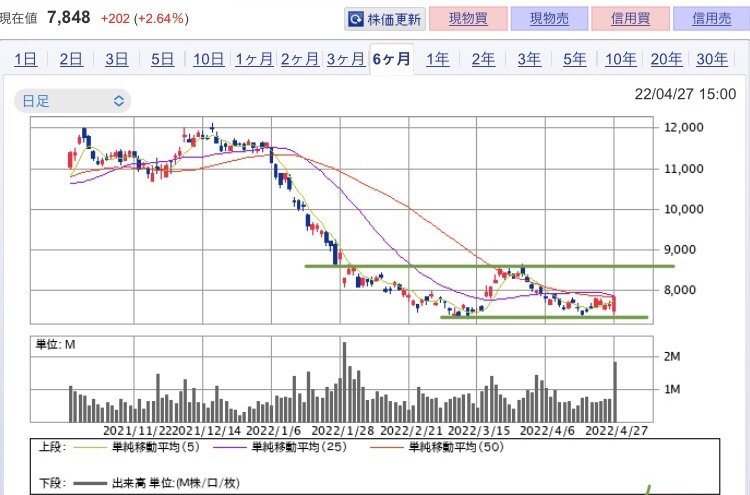This screenshot has width=750, height=495.
Task: Click the tallest volume bar near 2022/1/28
Action: (x=344, y=382)
